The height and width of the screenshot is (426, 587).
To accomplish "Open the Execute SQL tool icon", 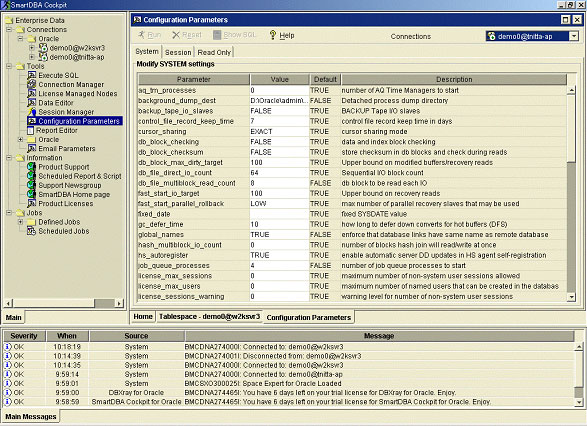I will point(32,75).
